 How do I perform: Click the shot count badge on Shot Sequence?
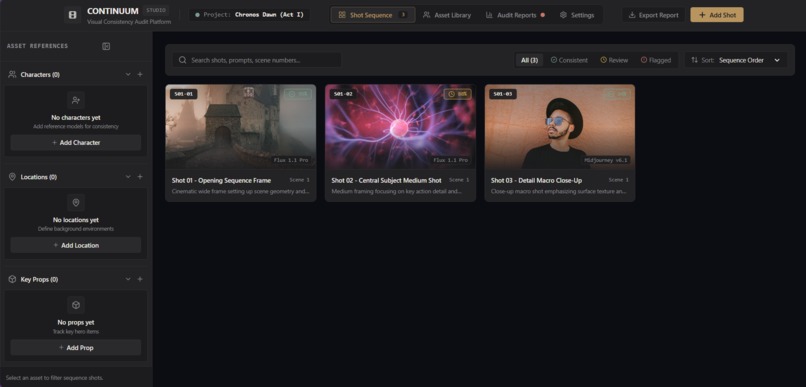[x=403, y=15]
